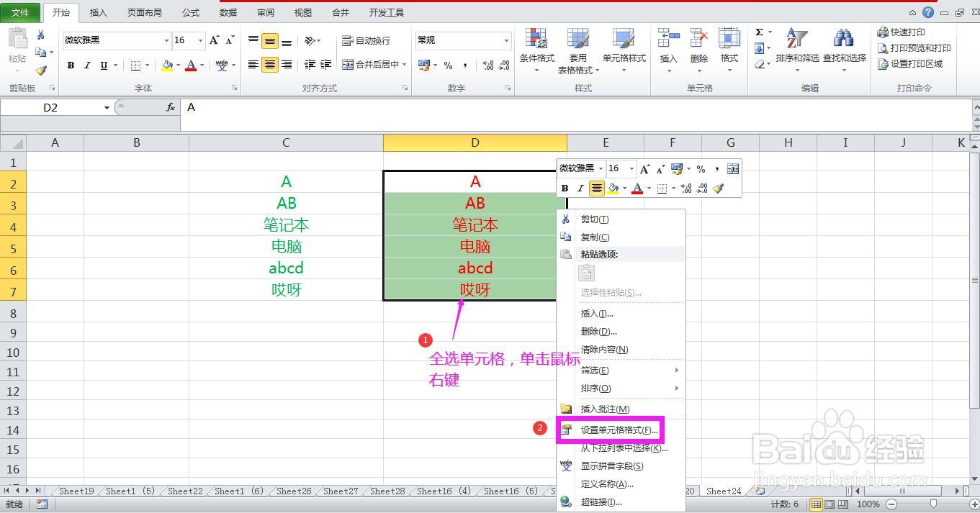Open ribbon font color dropdown arrow

[202, 65]
